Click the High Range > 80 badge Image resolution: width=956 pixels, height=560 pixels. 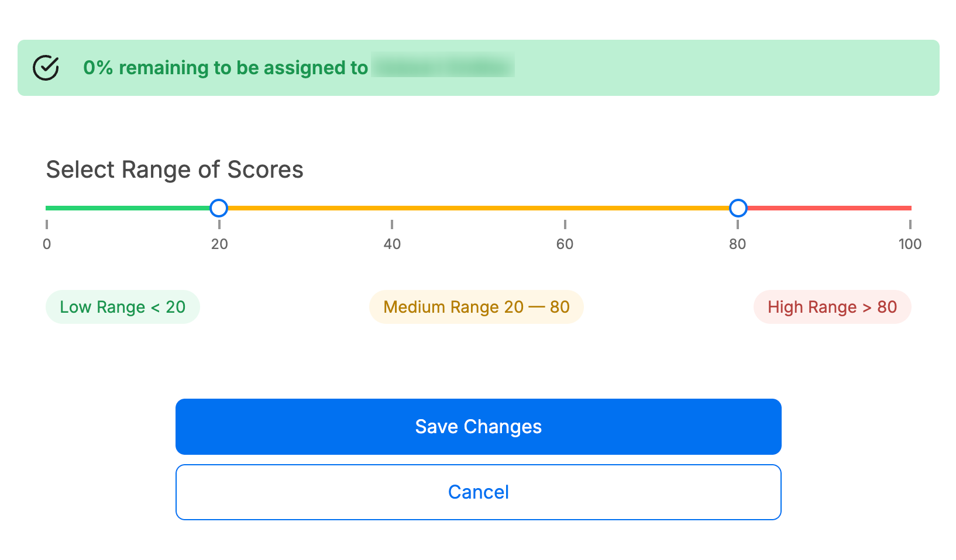(832, 307)
